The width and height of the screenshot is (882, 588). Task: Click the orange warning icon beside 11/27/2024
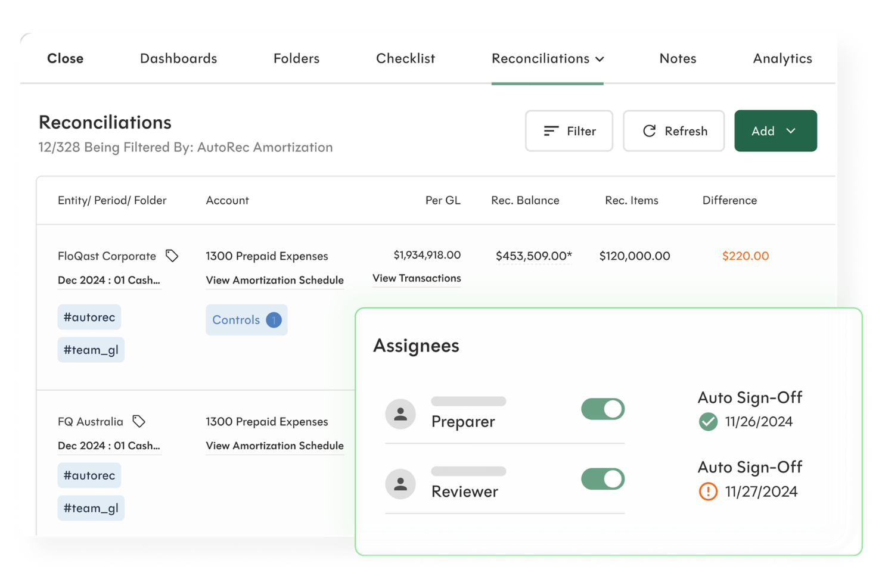click(707, 491)
